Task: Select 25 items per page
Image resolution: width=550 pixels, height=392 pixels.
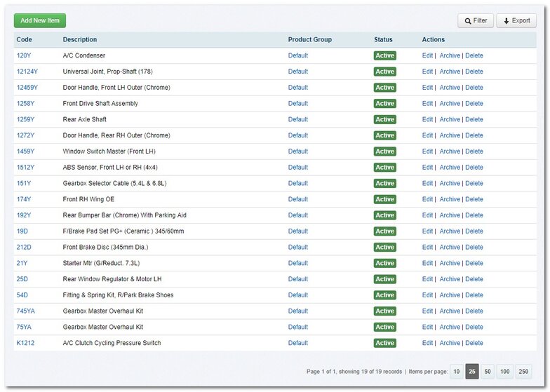Action: click(x=472, y=372)
